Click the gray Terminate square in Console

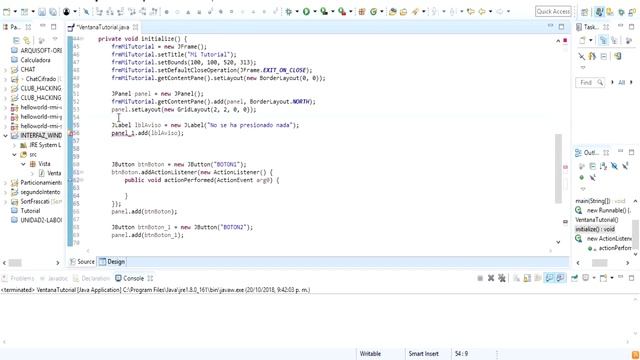tap(480, 278)
